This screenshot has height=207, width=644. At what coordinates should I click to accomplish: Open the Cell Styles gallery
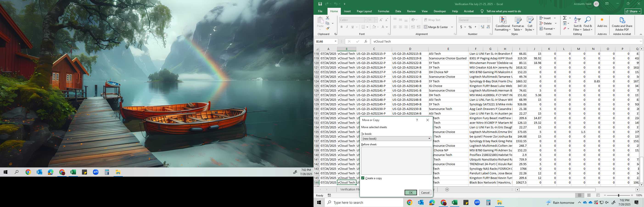530,24
